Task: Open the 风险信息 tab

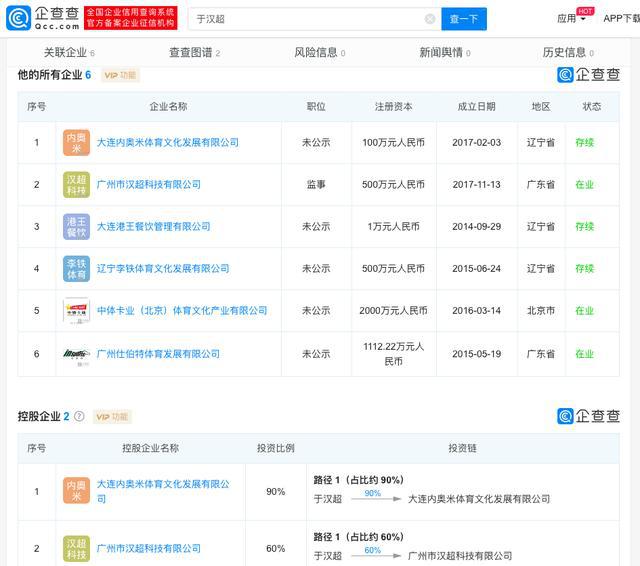Action: (318, 52)
